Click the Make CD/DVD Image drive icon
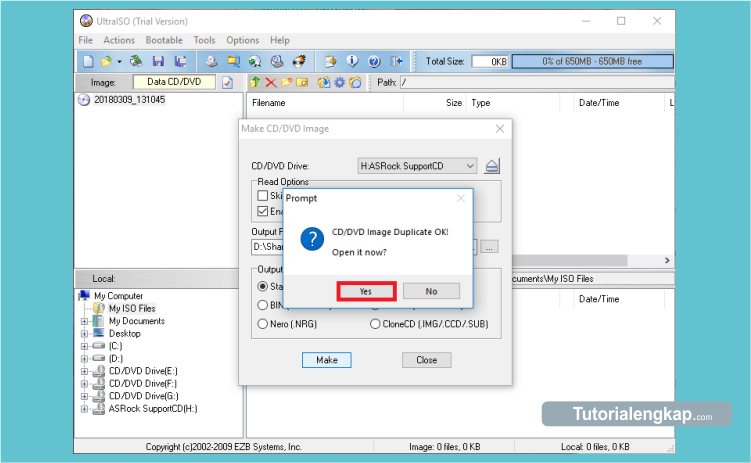Image resolution: width=751 pixels, height=463 pixels. pyautogui.click(x=211, y=61)
